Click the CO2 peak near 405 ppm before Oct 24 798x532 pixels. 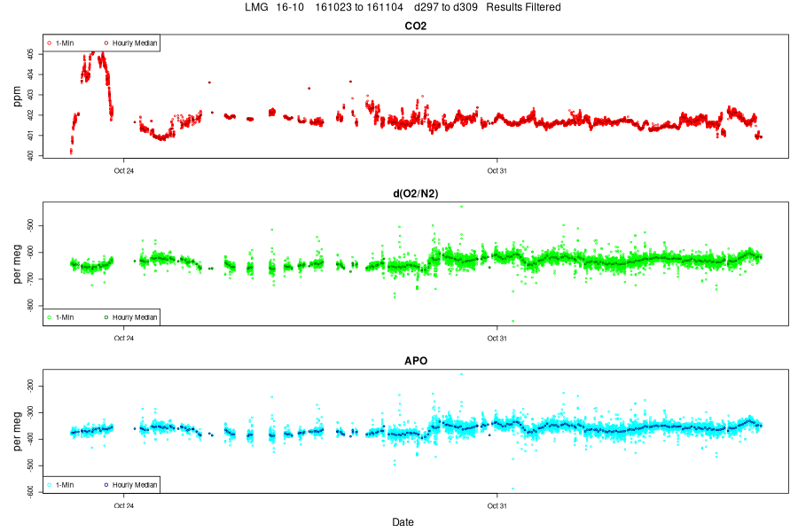click(x=92, y=53)
